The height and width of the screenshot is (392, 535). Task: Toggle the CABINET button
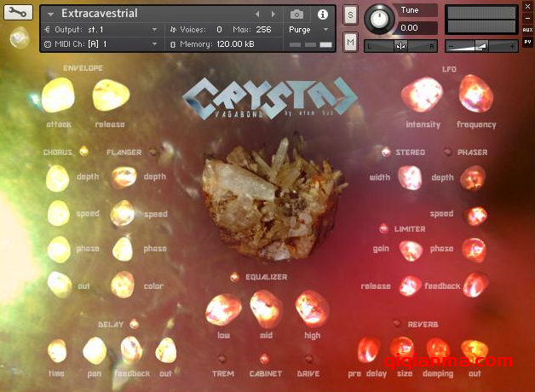[264, 360]
